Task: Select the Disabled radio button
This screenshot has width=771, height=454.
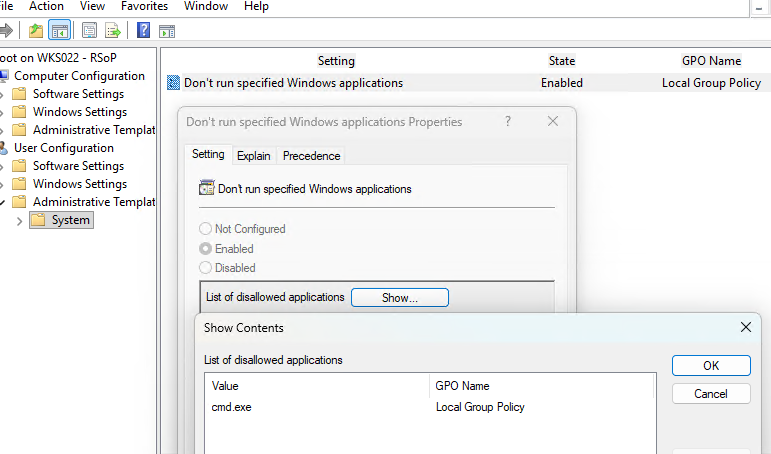Action: (206, 268)
